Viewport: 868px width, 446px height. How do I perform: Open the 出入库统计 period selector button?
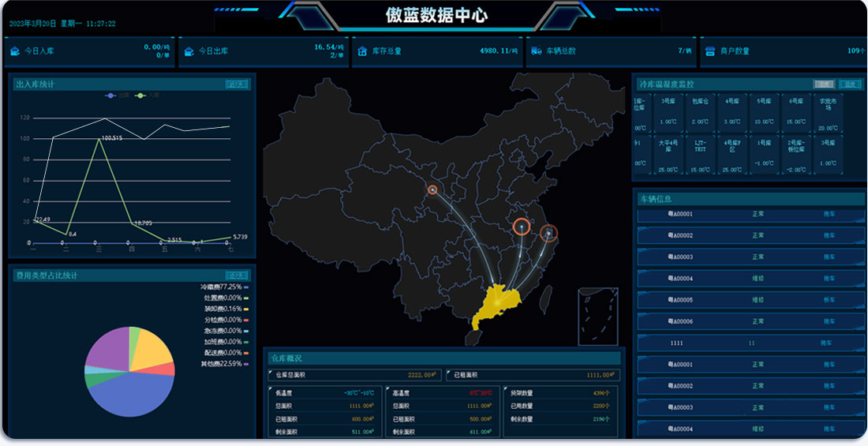point(236,84)
